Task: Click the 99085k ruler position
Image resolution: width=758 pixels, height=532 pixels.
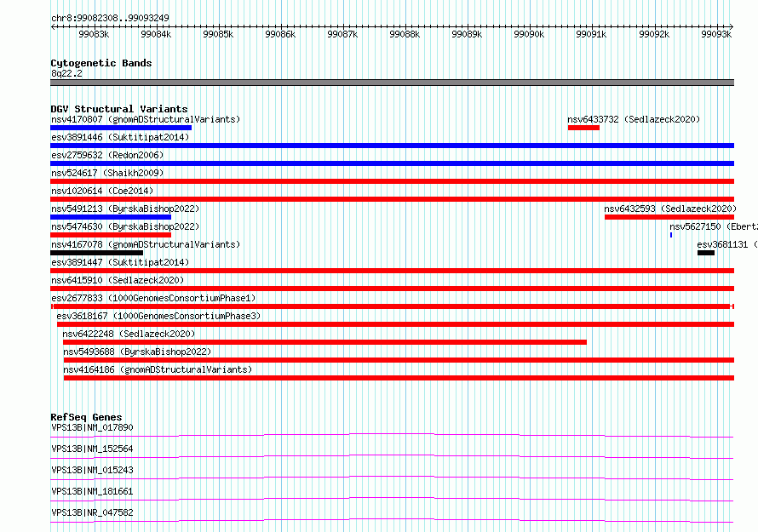Action: 218,34
